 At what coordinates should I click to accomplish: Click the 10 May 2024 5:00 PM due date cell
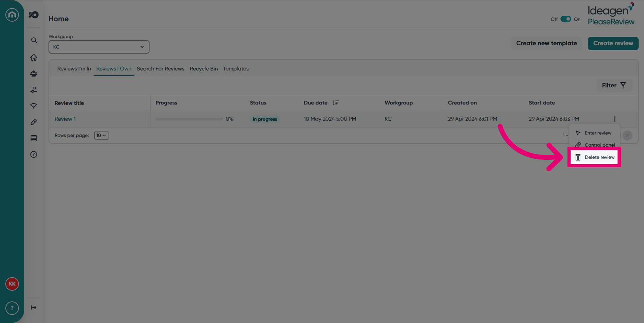point(330,119)
